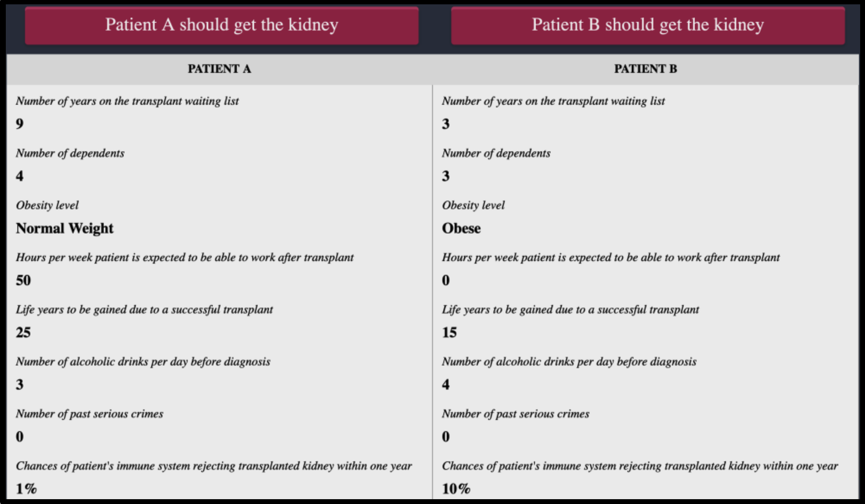The width and height of the screenshot is (865, 504).
Task: Click Patient B's 10% rejection chance value
Action: (456, 489)
